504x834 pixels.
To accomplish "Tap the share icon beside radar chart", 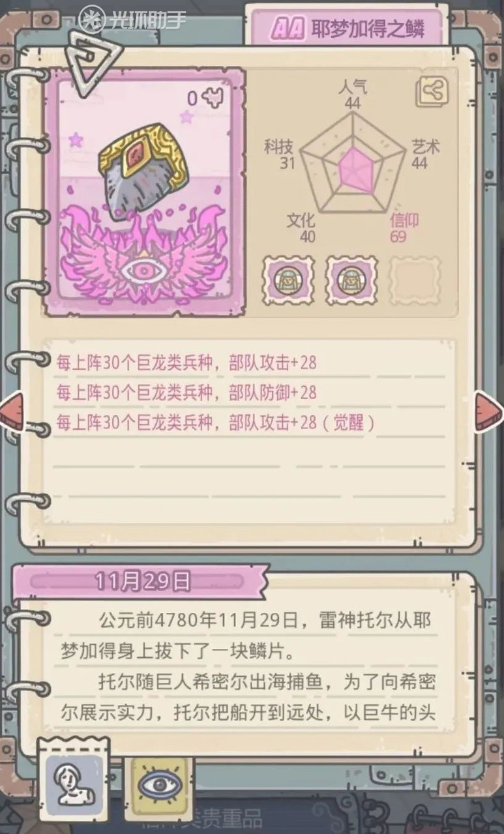I will [x=432, y=91].
